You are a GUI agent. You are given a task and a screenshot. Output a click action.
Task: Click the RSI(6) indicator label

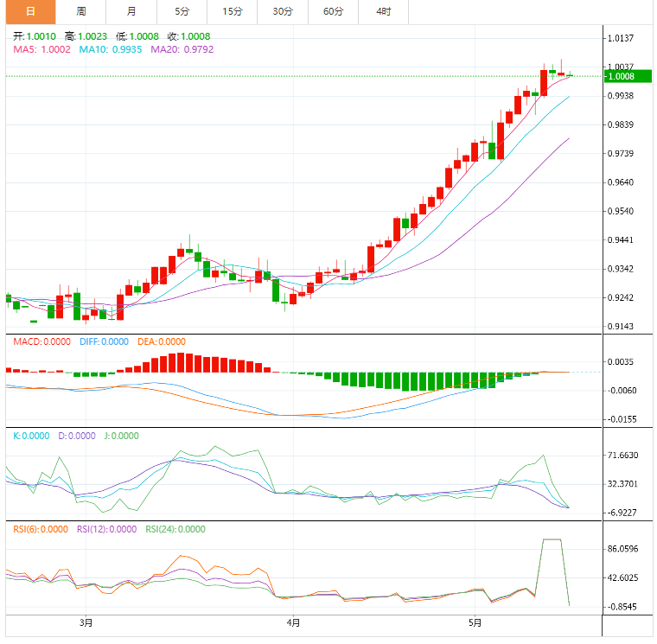point(40,529)
